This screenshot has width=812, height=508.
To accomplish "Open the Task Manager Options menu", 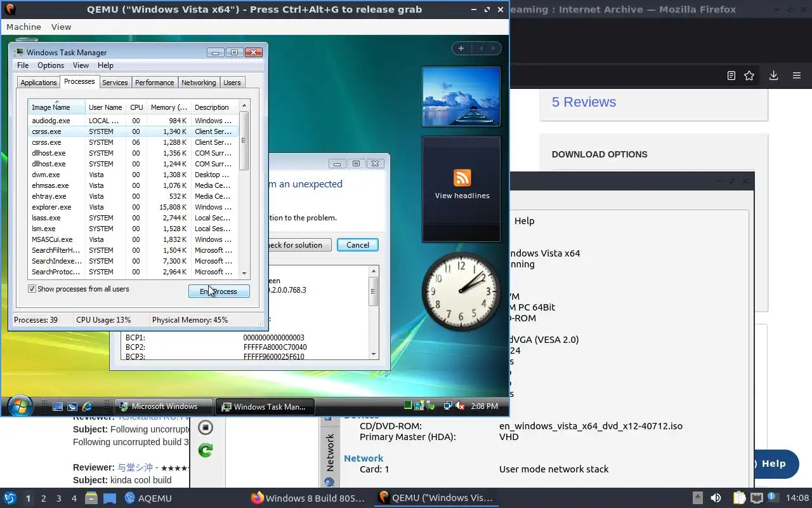I will click(x=51, y=65).
